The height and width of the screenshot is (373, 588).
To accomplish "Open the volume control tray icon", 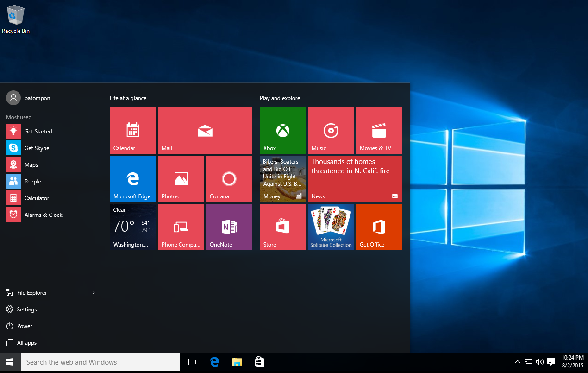I will tap(539, 362).
